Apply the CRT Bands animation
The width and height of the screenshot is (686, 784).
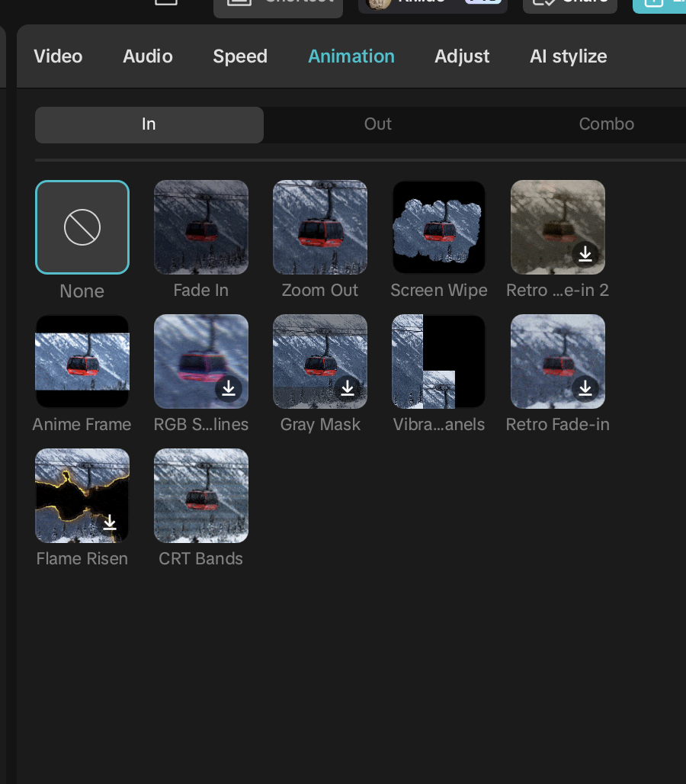(x=201, y=496)
